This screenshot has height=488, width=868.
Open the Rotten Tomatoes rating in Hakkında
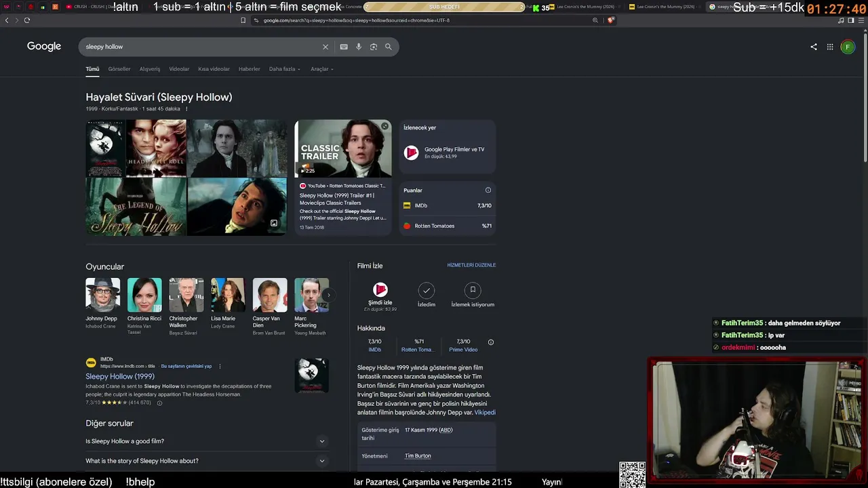pos(418,346)
